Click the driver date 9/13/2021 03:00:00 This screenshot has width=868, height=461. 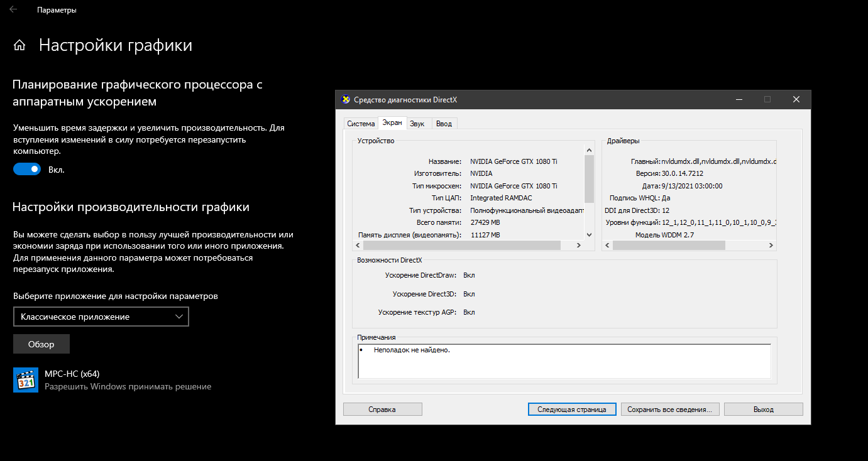coord(691,186)
